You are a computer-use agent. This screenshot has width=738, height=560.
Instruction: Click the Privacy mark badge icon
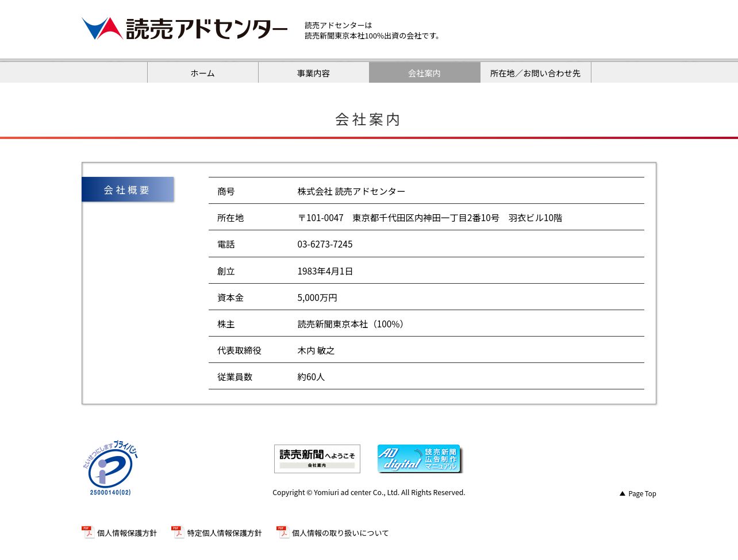coord(110,468)
